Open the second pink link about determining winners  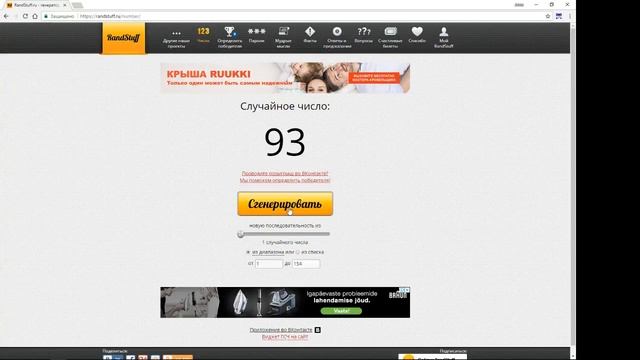pyautogui.click(x=285, y=180)
